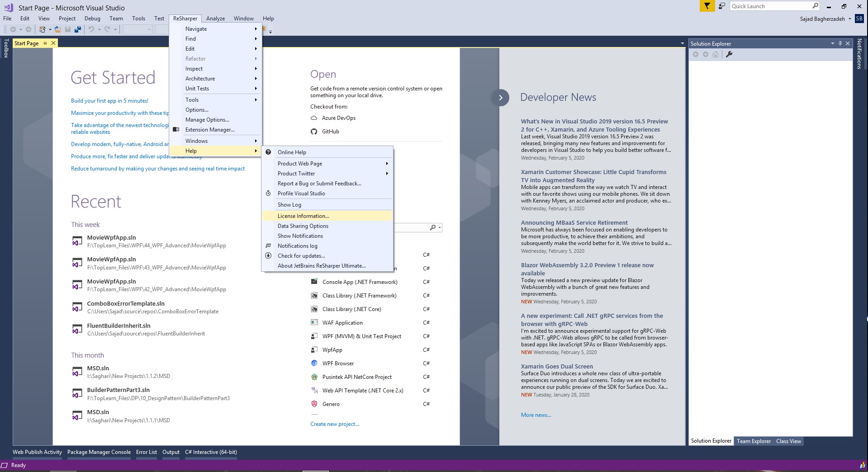Select WAF Application project template

tap(342, 322)
